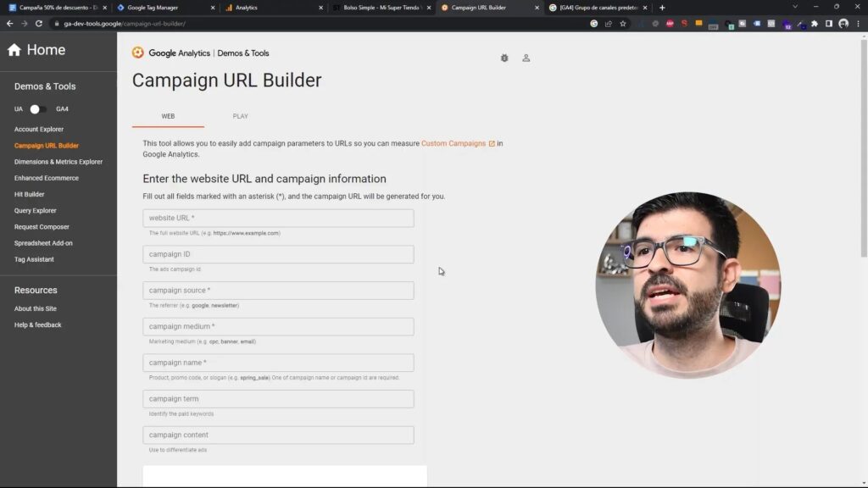Focus the website URL field
The image size is (868, 488).
click(x=278, y=218)
